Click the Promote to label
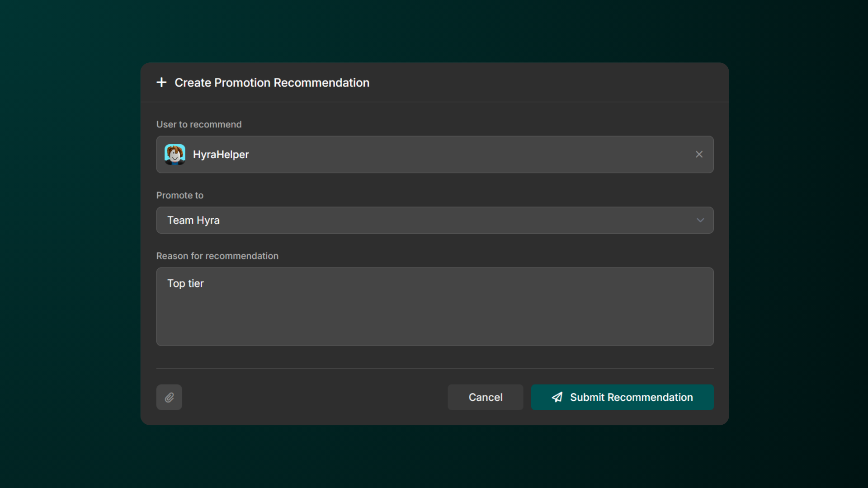The width and height of the screenshot is (868, 488). pos(180,195)
